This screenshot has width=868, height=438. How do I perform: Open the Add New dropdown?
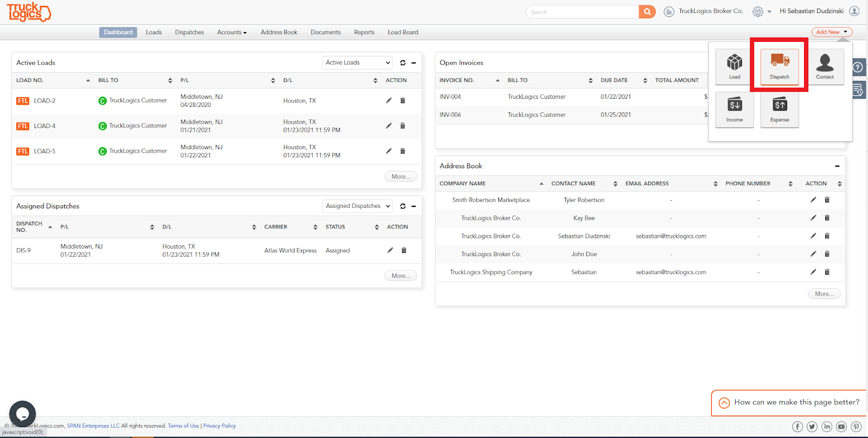click(832, 32)
